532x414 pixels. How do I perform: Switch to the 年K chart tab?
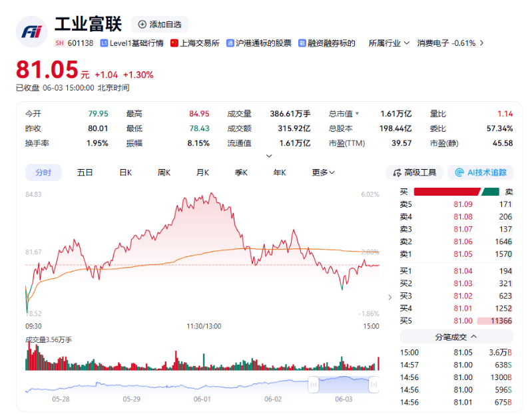[280, 172]
